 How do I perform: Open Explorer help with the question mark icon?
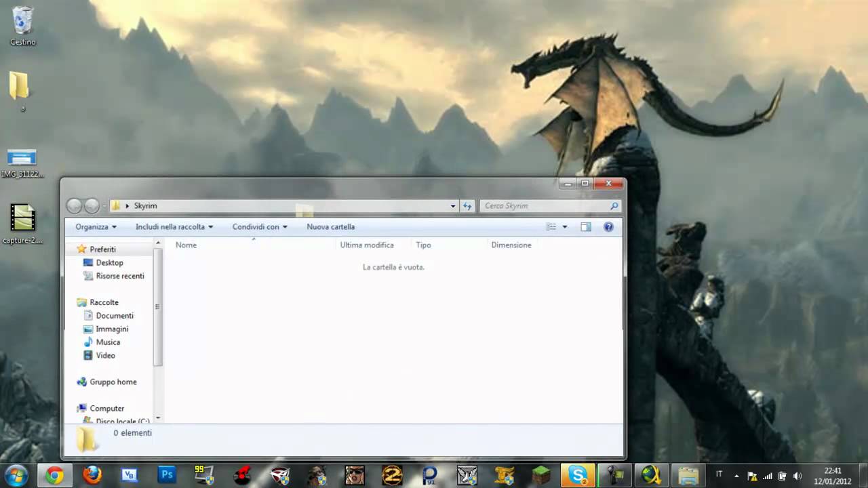608,227
